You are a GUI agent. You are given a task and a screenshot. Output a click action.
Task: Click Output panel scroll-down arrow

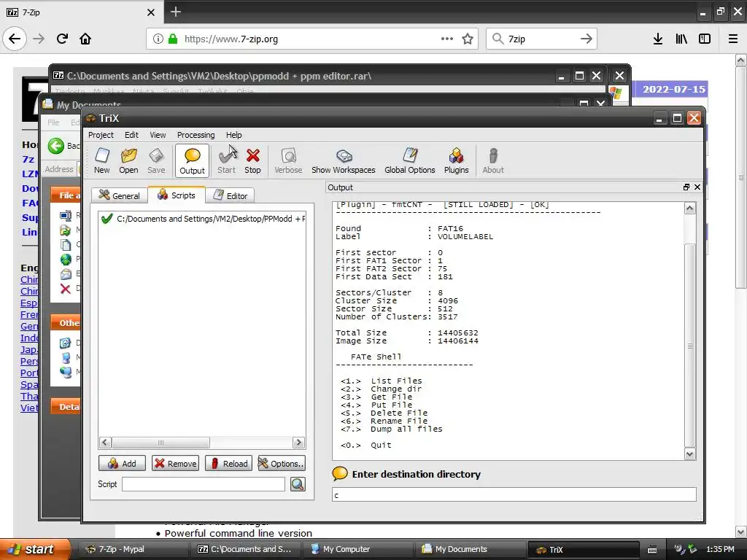pos(690,454)
